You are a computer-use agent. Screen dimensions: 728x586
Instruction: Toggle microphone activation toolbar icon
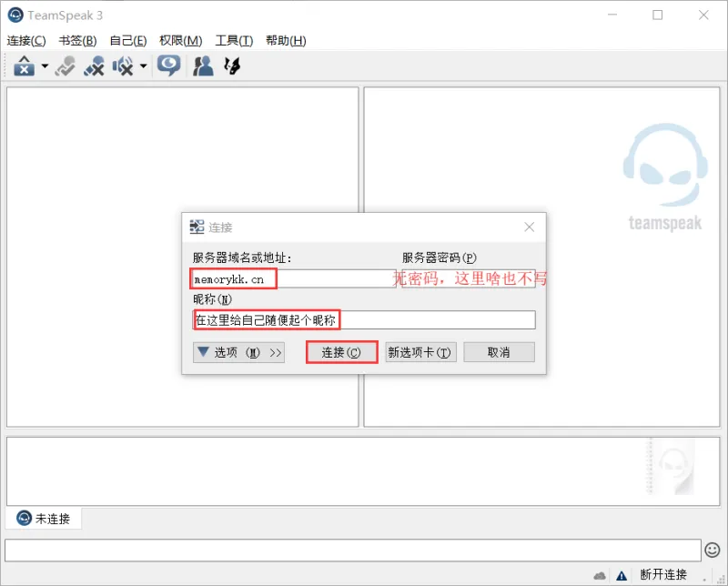[x=66, y=66]
